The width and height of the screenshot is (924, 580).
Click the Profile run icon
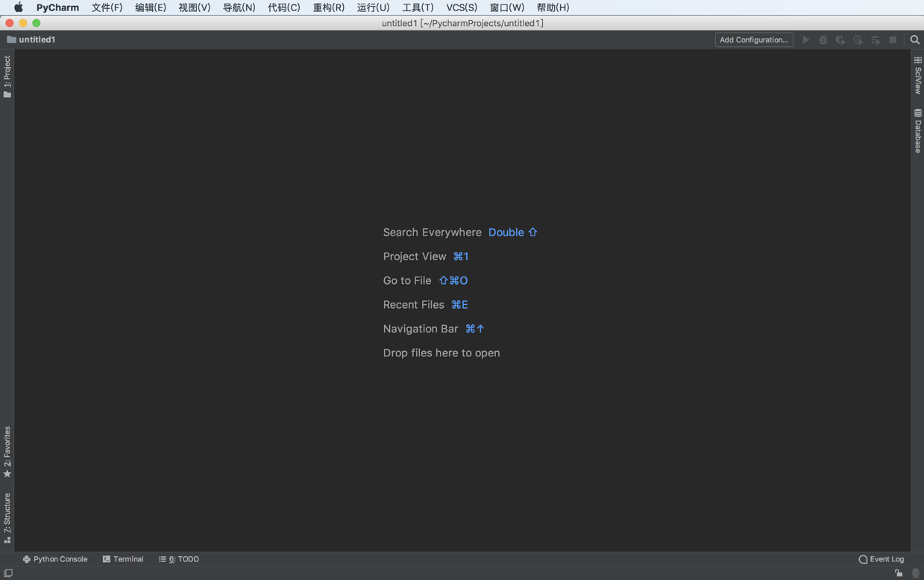[858, 40]
